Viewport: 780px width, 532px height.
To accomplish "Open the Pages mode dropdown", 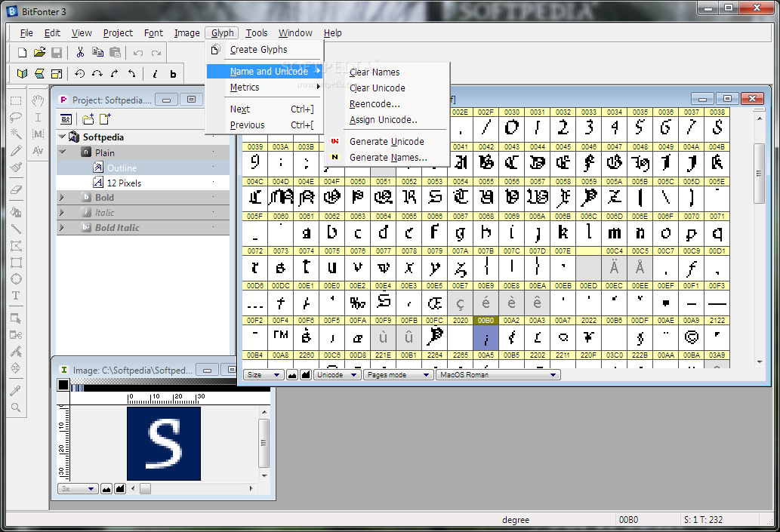I will [398, 375].
